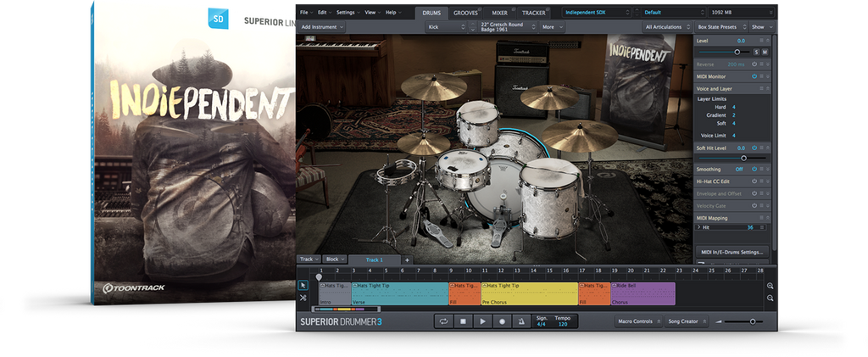This screenshot has height=357, width=868.
Task: Toggle loop playback in the transport
Action: coord(443,321)
